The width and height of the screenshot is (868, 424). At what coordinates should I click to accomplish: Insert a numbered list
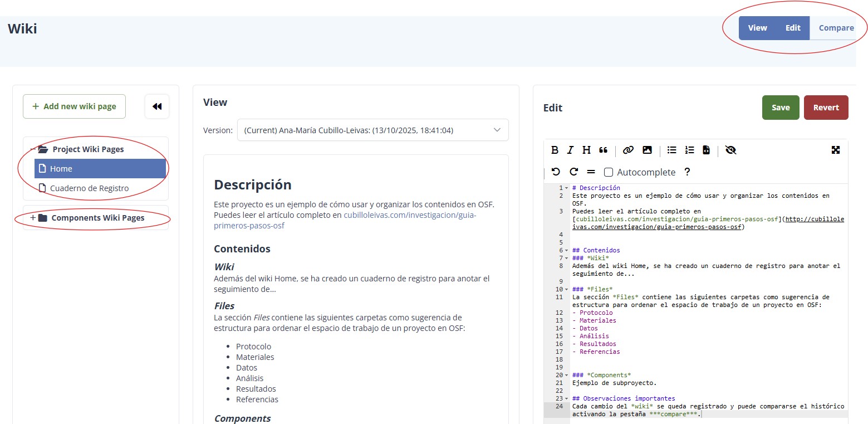coord(689,150)
